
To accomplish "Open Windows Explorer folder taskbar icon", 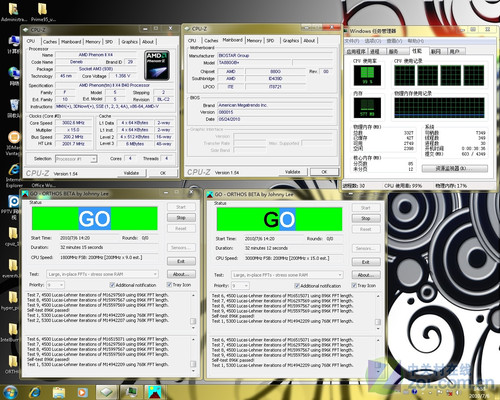I will coord(59,393).
